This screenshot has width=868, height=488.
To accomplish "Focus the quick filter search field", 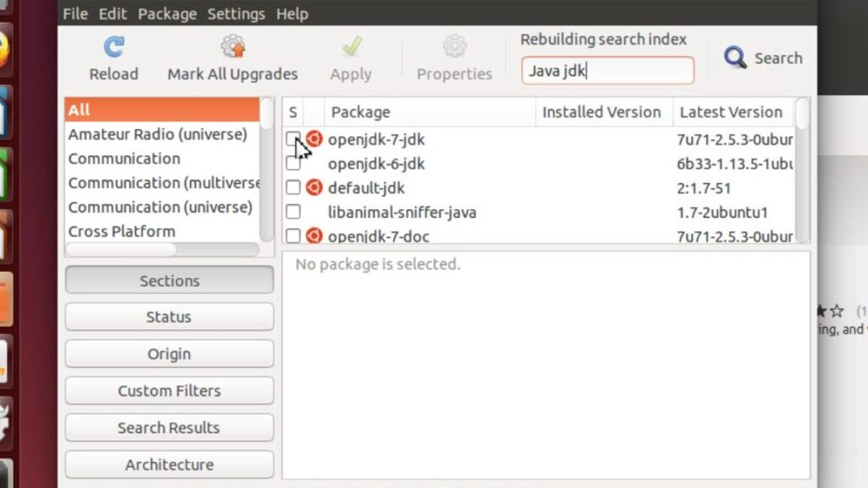I will point(608,71).
